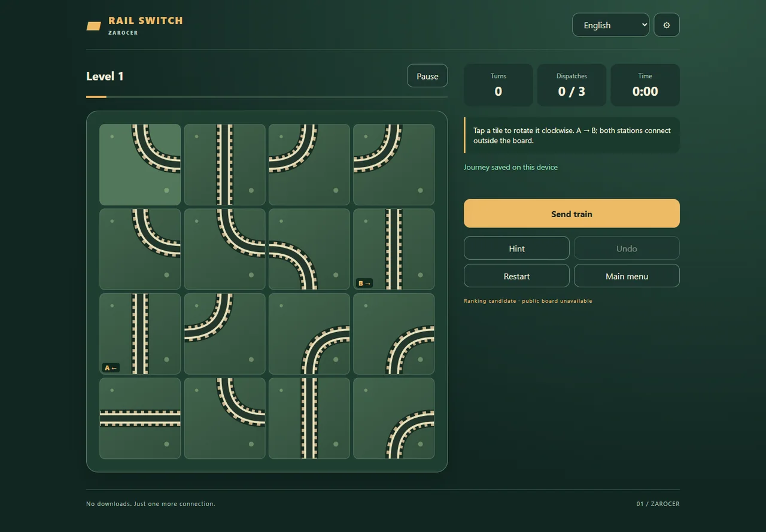Rotate the curve tile in row 3, column 3
This screenshot has height=532, width=766.
point(309,334)
